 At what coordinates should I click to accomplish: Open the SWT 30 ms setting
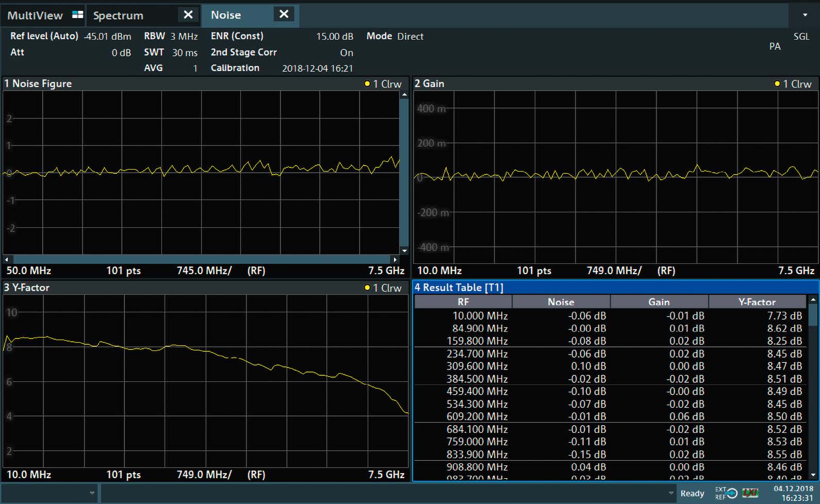point(171,52)
